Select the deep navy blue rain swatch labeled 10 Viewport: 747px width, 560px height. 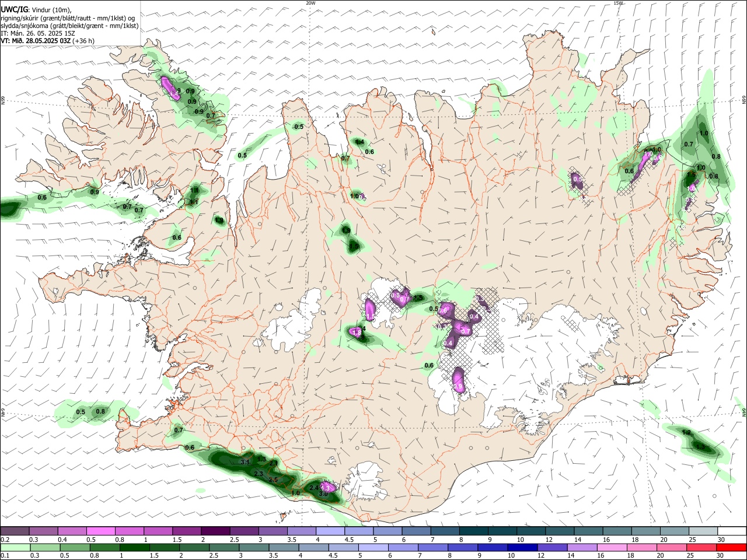pos(522,547)
